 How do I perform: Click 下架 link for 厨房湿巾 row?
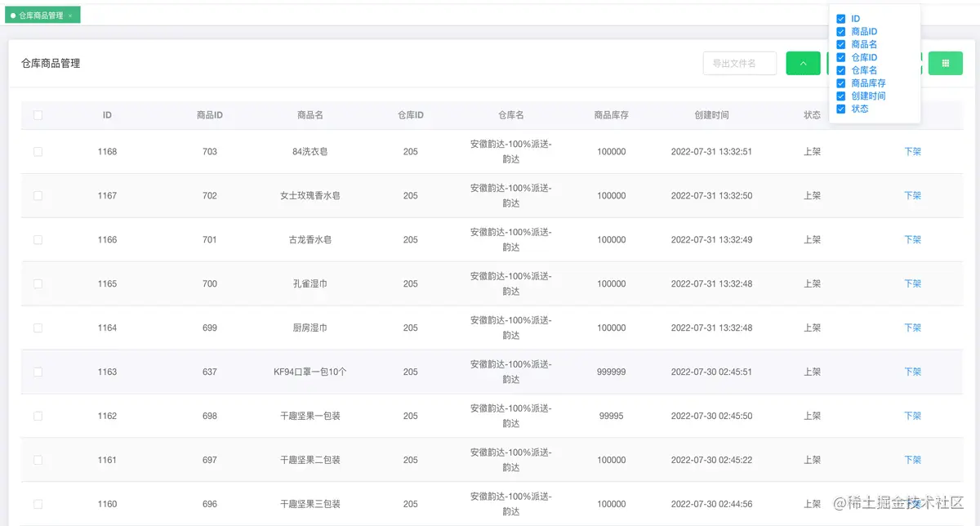pyautogui.click(x=912, y=328)
